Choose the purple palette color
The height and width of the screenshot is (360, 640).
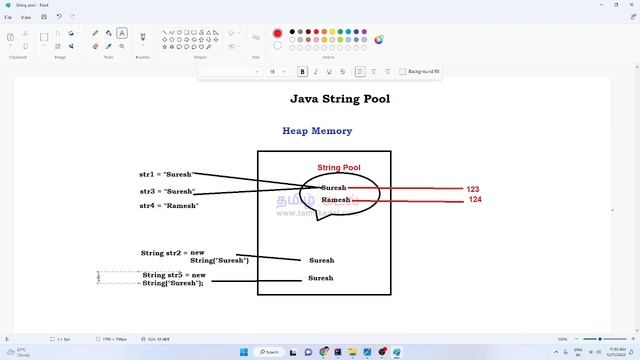pos(364,31)
